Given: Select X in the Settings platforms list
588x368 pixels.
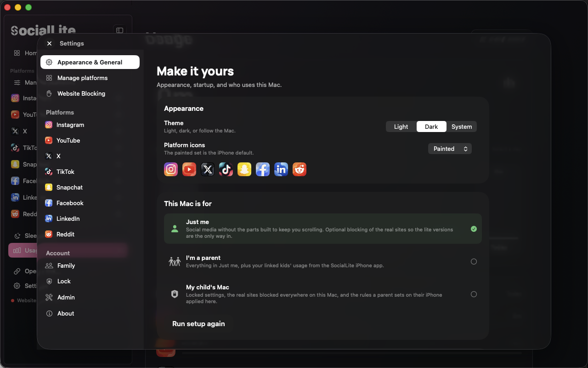Looking at the screenshot, I should click(x=90, y=156).
